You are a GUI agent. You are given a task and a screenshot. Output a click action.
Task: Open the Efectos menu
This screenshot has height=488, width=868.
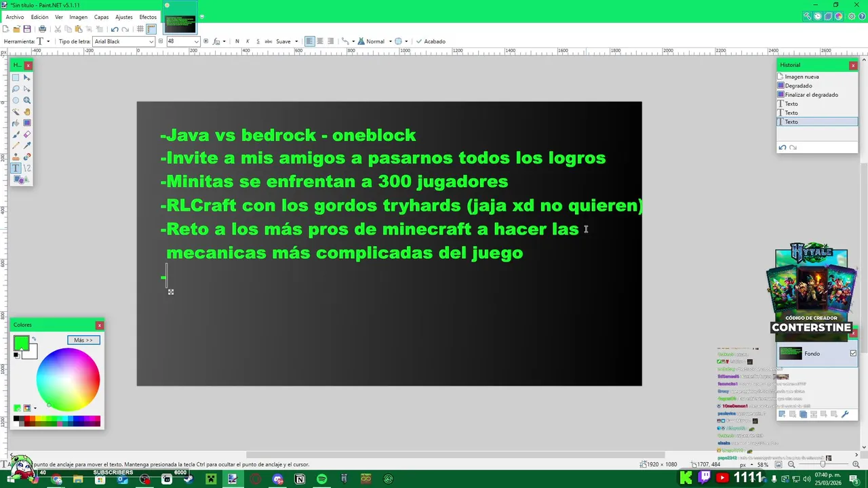[148, 17]
